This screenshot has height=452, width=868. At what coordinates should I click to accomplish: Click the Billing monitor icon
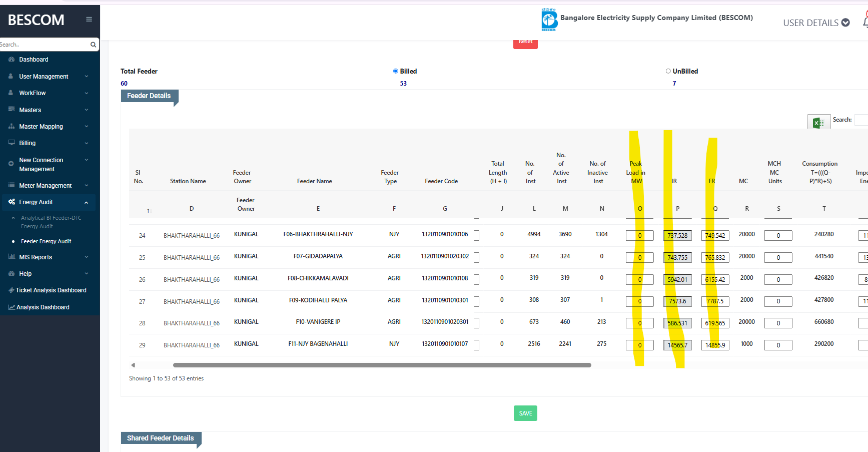(12, 143)
